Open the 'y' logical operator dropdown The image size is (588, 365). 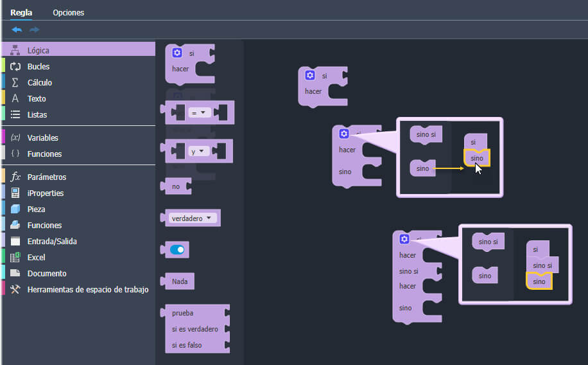pyautogui.click(x=198, y=151)
